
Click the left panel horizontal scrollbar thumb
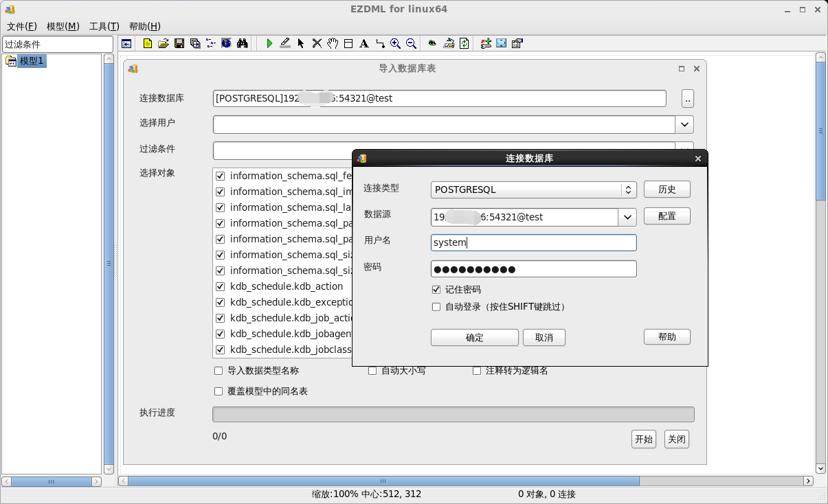point(52,481)
